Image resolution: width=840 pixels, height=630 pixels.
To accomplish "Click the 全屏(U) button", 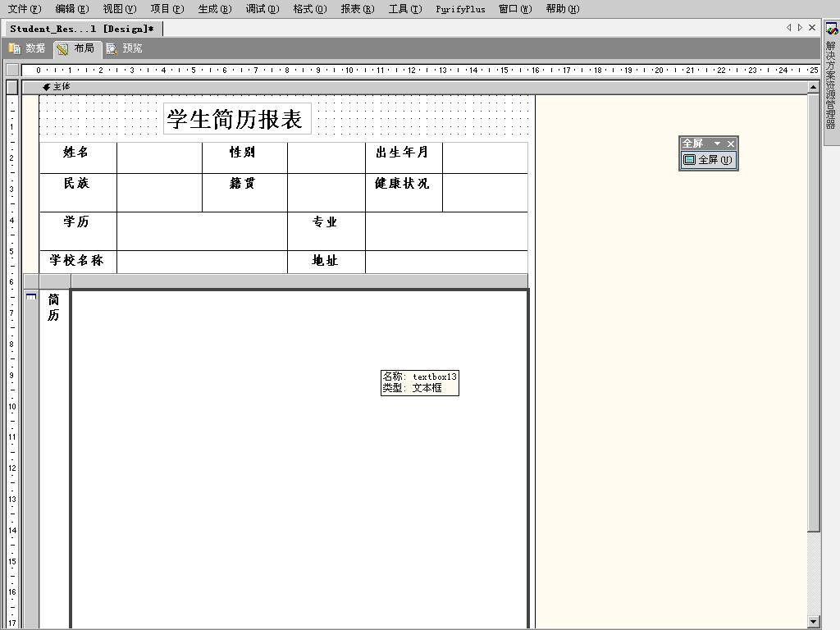I will 708,160.
